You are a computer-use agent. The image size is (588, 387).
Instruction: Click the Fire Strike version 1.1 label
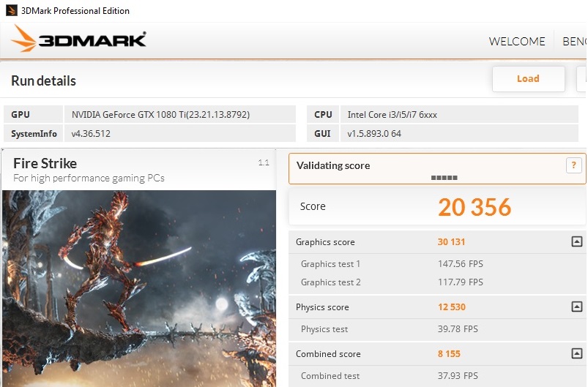click(x=264, y=162)
